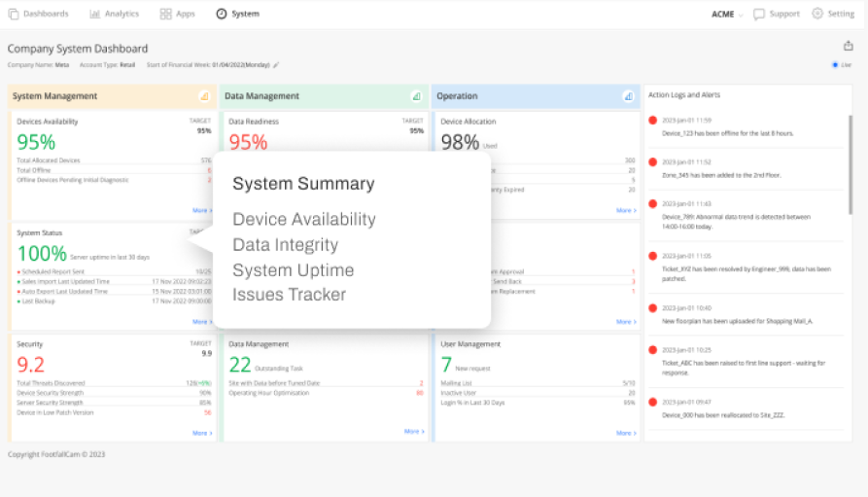Choose Issues Tracker from System Summary popup
This screenshot has width=868, height=497.
pos(289,295)
